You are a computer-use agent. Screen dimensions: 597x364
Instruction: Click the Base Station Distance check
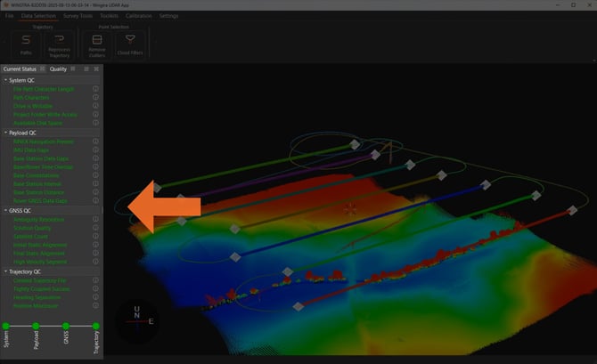(x=42, y=192)
